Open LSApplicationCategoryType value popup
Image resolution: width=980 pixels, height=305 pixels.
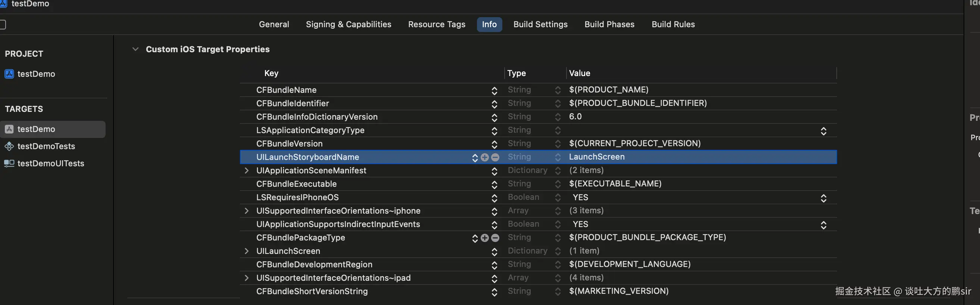[823, 131]
